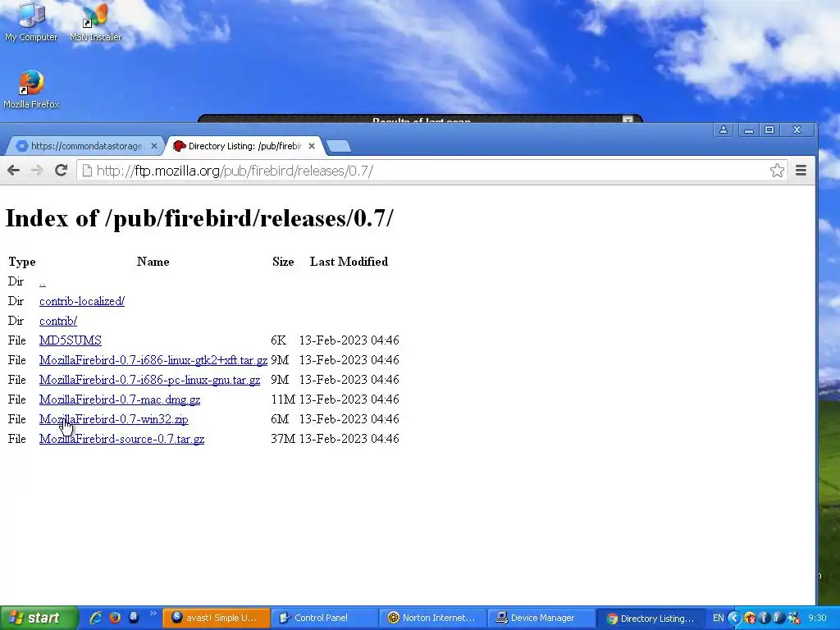Launch Internet Explorer from Quick Launch
This screenshot has width=840, height=630.
click(x=96, y=618)
